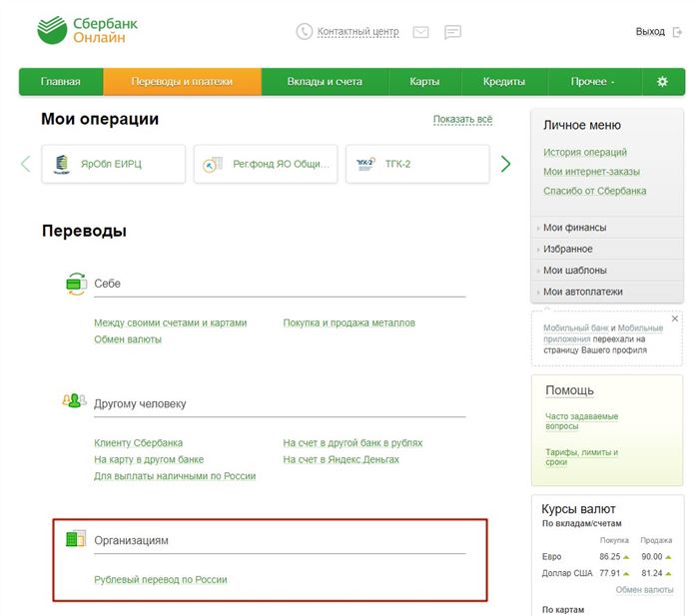
Task: Open Покупка и продажа металлов
Action: 349,322
